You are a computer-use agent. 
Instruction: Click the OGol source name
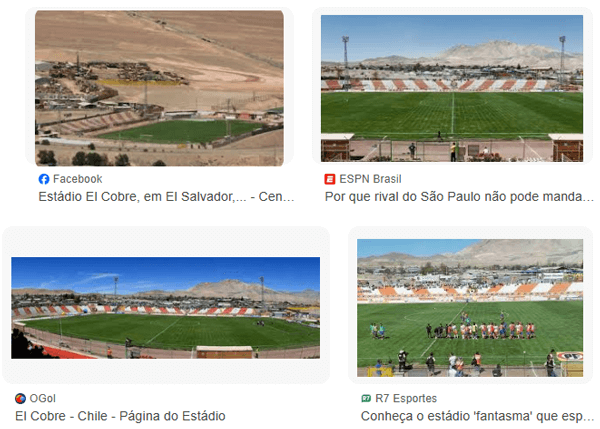coord(42,398)
